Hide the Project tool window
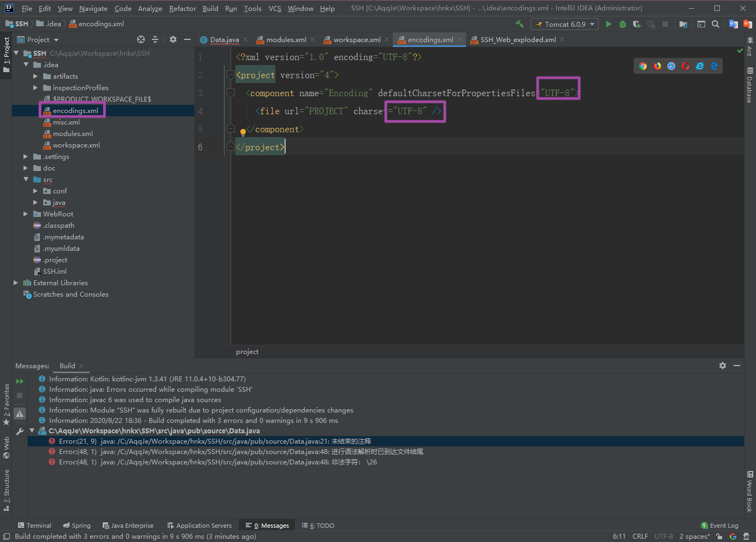Viewport: 756px width, 542px height. pos(187,39)
